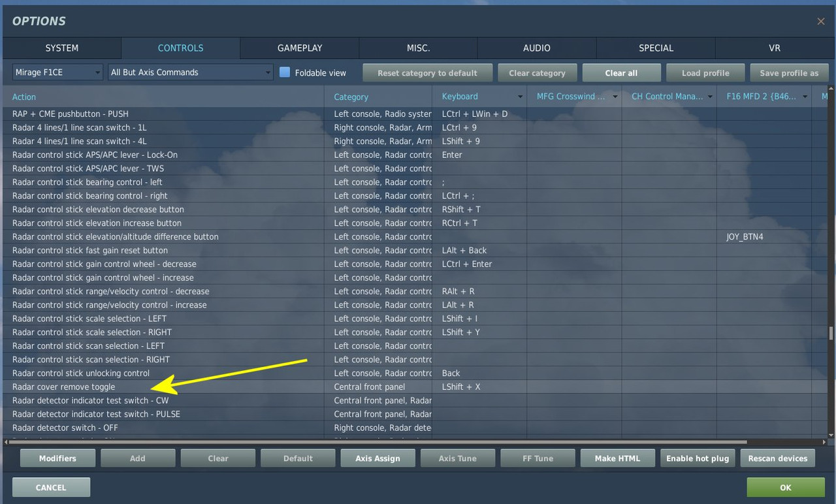Select Radar control stick unlocking control row
The width and height of the screenshot is (836, 504).
[x=415, y=373]
